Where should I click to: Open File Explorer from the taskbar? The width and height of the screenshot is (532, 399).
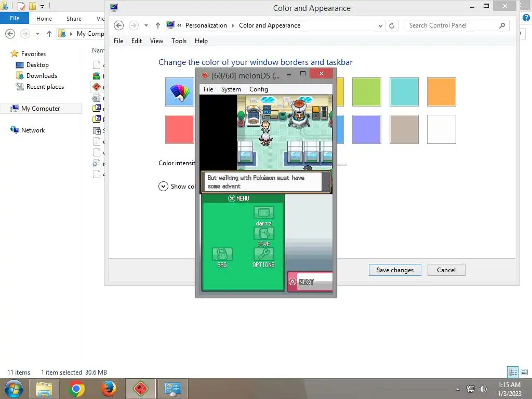44,389
